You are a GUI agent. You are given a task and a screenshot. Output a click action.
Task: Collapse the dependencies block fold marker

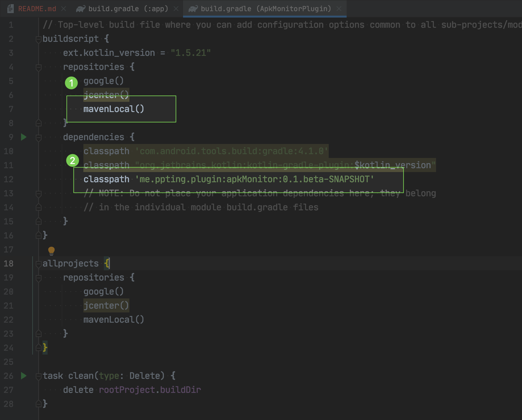pyautogui.click(x=38, y=138)
